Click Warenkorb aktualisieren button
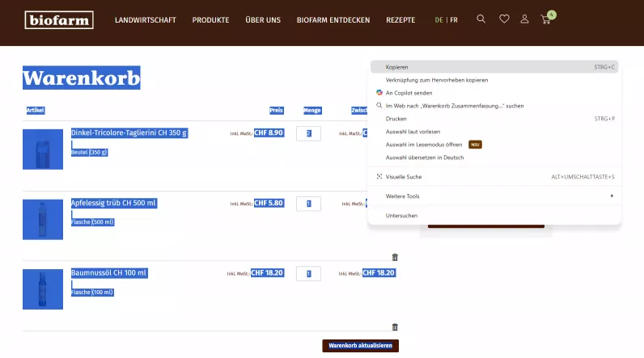This screenshot has width=644, height=358. (x=360, y=346)
